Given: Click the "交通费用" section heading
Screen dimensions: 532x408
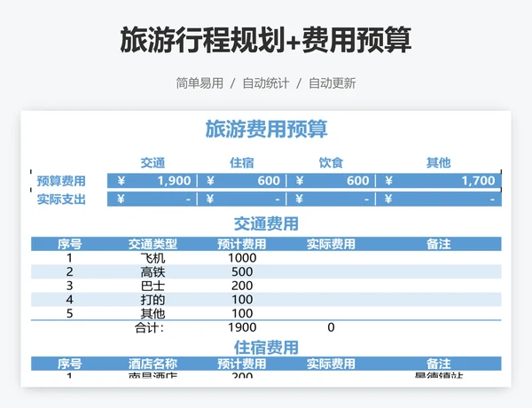Looking at the screenshot, I should (x=266, y=224).
